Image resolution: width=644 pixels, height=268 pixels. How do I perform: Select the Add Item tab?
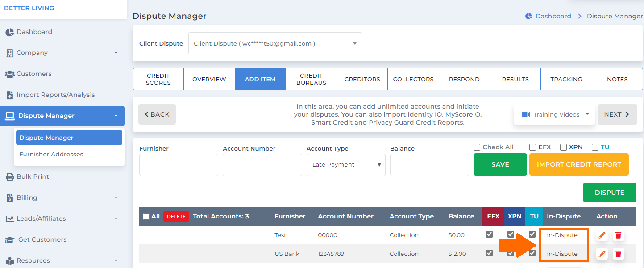[x=260, y=80]
